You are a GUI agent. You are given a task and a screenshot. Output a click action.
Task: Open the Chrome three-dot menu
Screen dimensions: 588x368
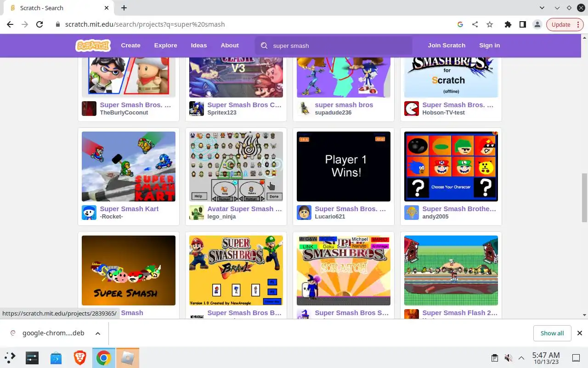tap(578, 24)
